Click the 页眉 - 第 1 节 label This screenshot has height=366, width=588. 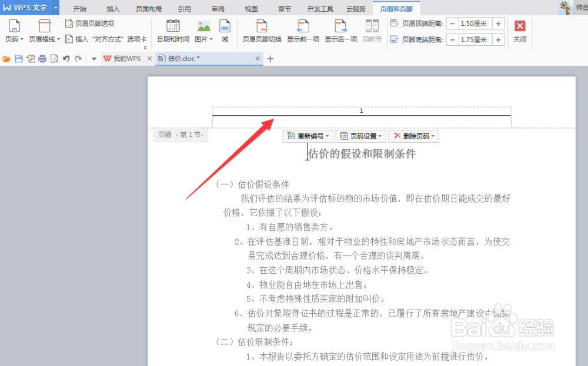(x=181, y=135)
